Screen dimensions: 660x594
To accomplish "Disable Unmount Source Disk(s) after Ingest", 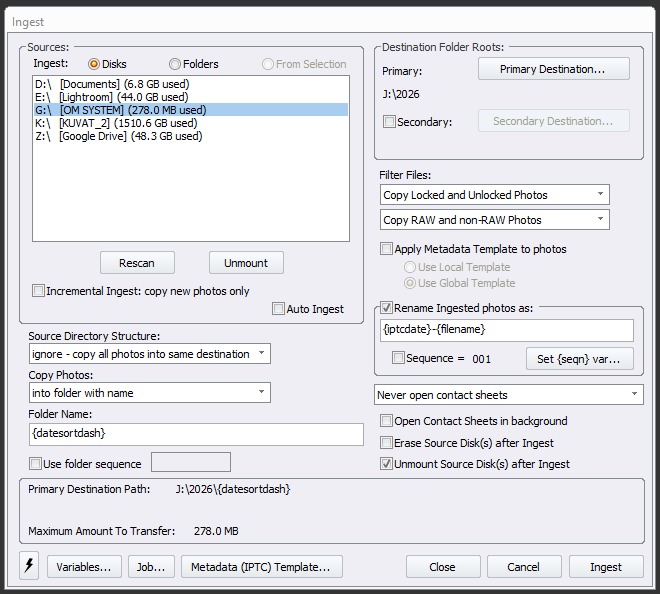I will point(387,464).
